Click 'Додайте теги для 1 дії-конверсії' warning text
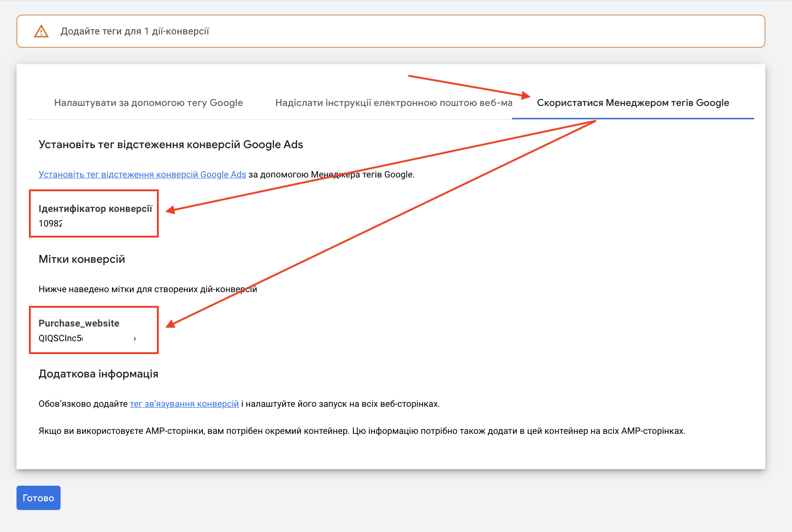 pyautogui.click(x=135, y=31)
